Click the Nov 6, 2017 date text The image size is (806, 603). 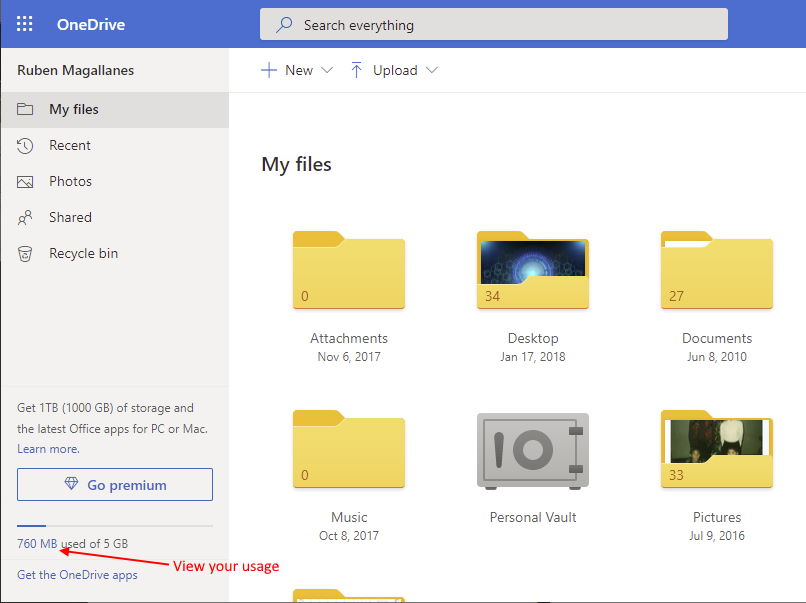(x=349, y=357)
